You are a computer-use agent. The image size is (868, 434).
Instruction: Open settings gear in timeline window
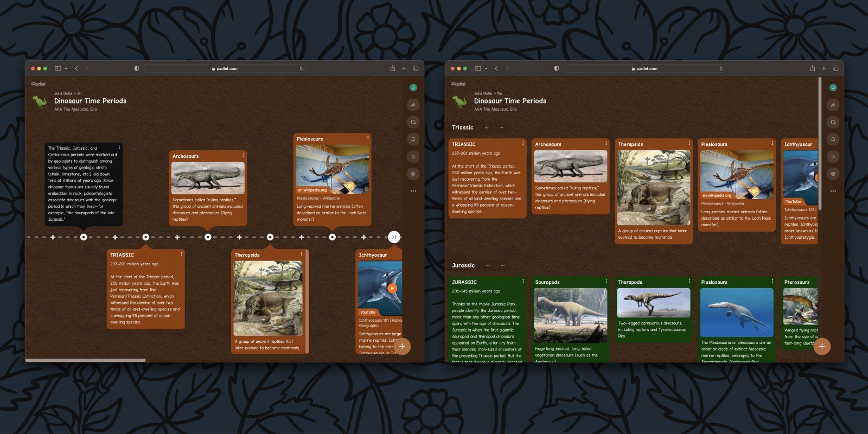[413, 174]
